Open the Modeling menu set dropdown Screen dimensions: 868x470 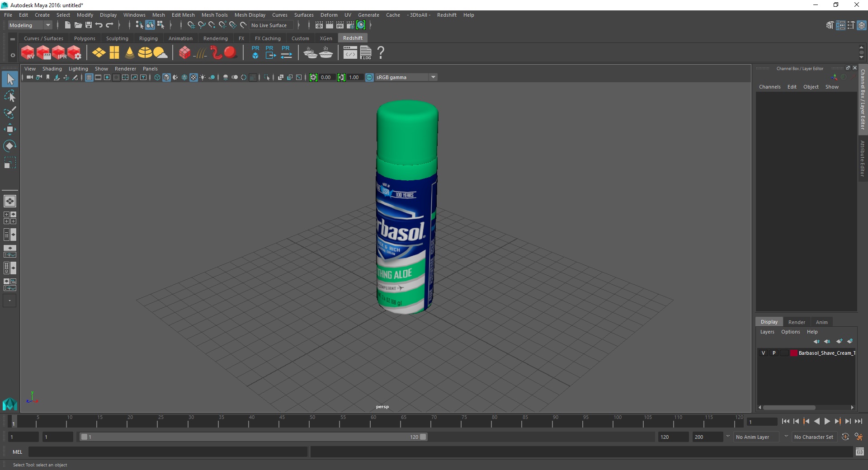tap(30, 25)
